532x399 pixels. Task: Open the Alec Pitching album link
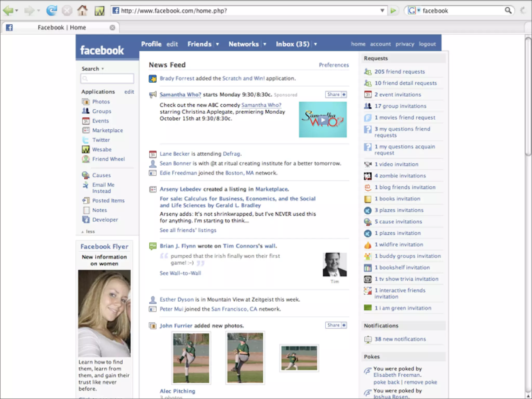tap(177, 391)
